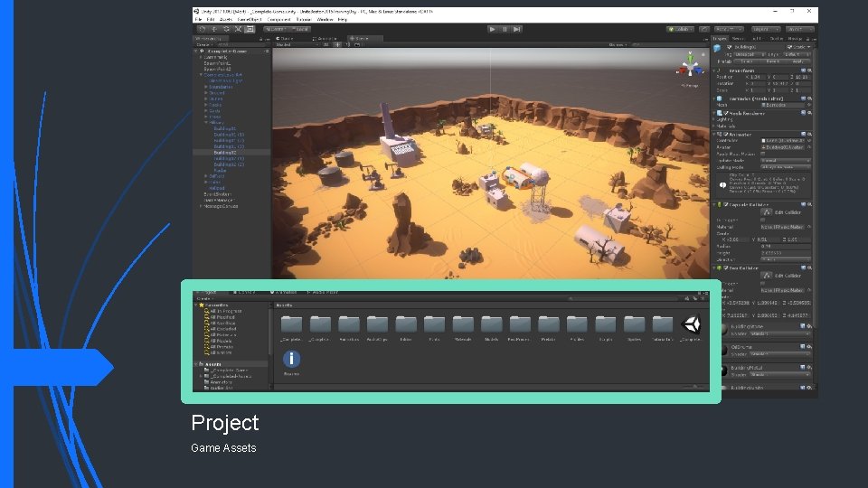Screen dimensions: 868x488
Task: Click the scene orientation gizmo
Action: 690,67
